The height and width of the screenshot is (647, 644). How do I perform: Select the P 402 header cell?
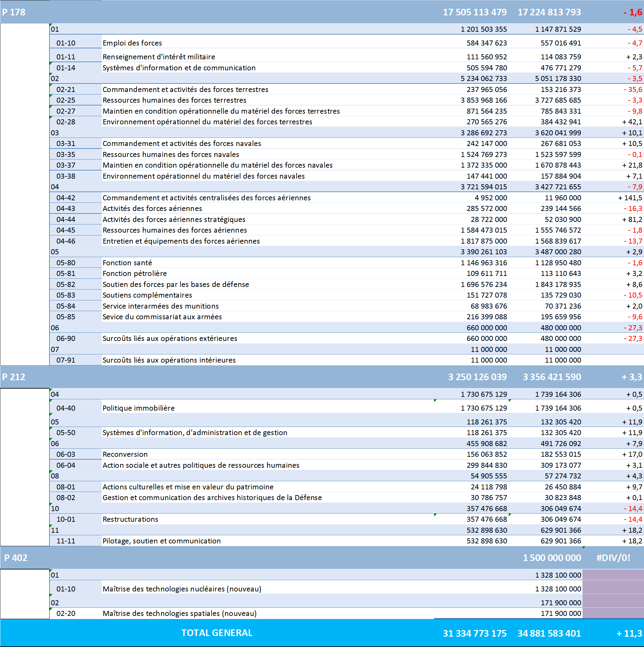16,558
